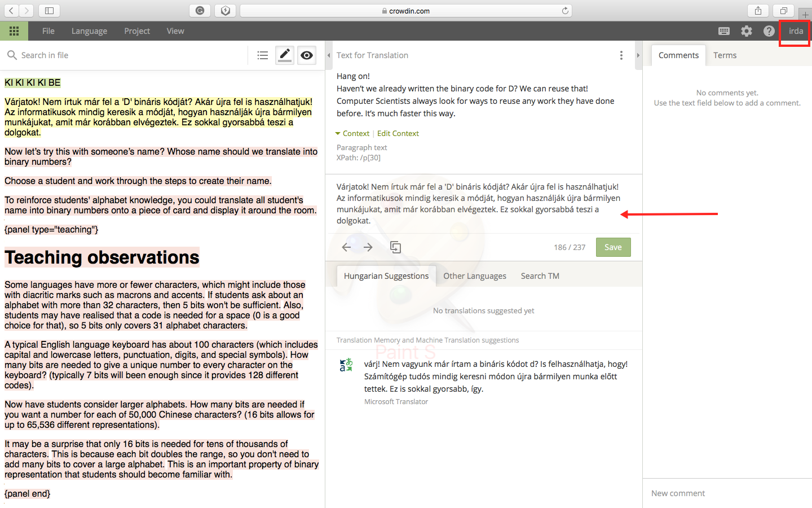Switch to the strings list view
This screenshot has width=812, height=508.
(x=263, y=55)
